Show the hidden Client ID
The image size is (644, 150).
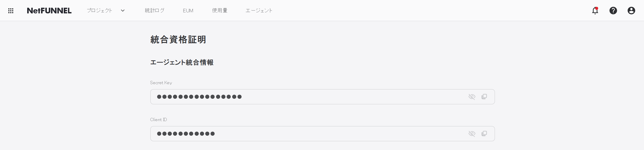[x=472, y=133]
